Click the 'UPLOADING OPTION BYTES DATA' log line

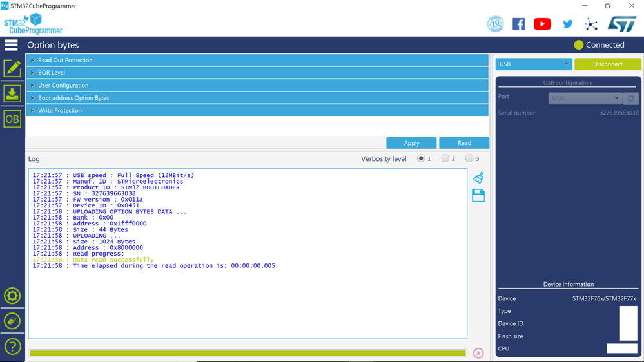[x=110, y=211]
